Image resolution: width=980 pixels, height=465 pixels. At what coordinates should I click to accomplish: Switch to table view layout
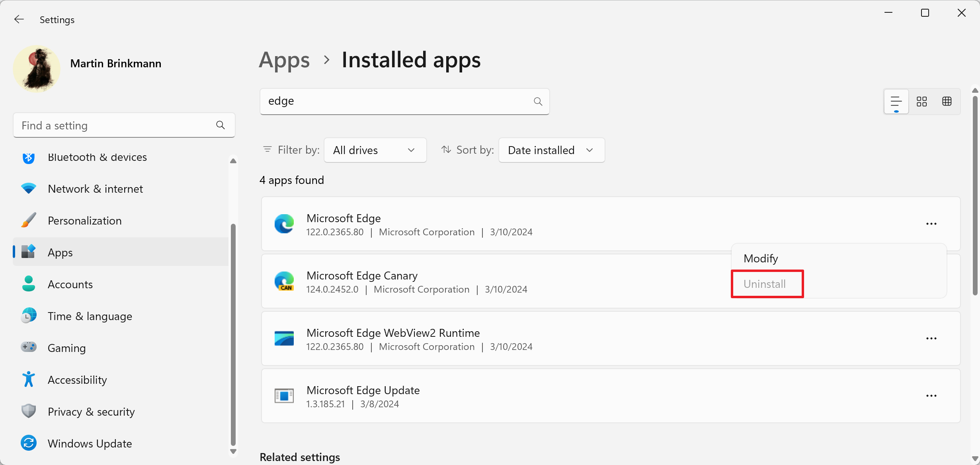point(947,102)
